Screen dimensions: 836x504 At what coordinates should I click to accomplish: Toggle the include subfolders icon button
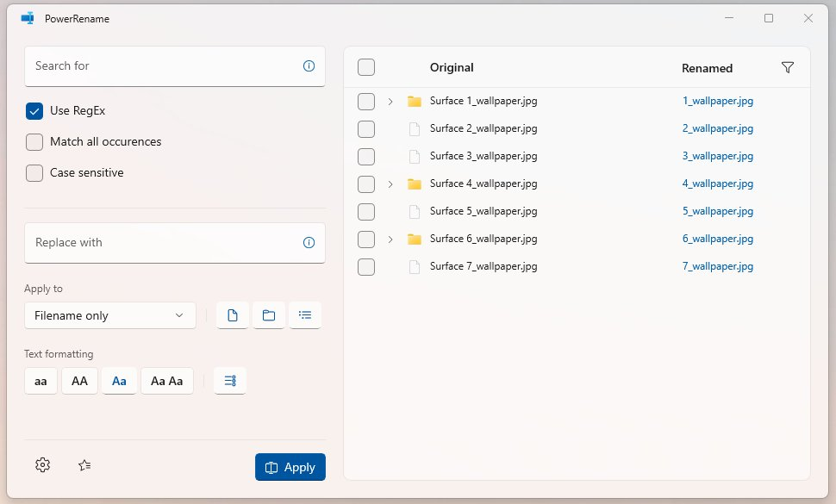[305, 316]
